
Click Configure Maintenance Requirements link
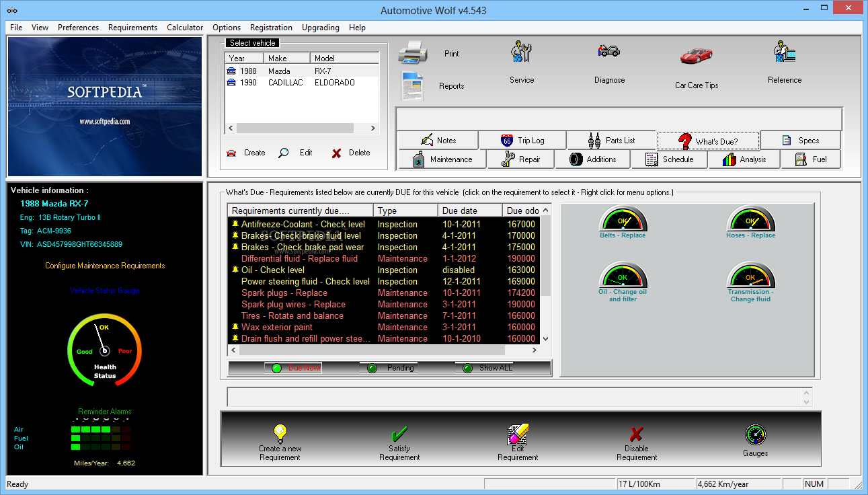pyautogui.click(x=105, y=266)
